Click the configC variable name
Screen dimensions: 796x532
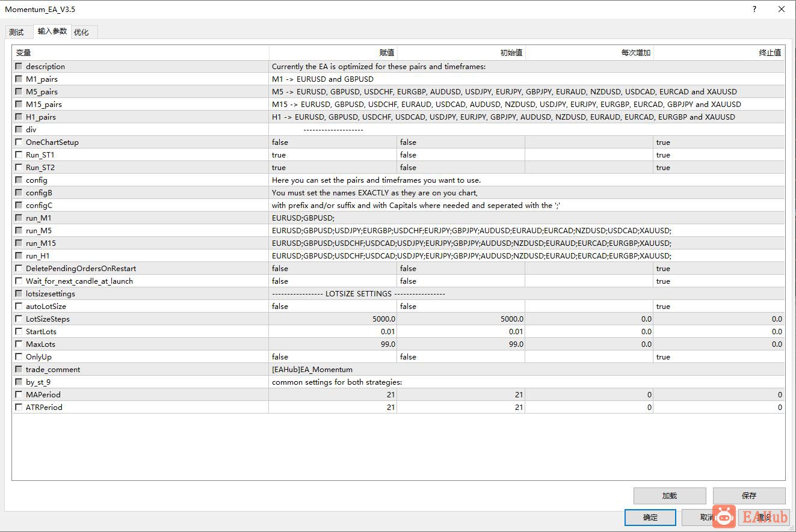pos(39,205)
